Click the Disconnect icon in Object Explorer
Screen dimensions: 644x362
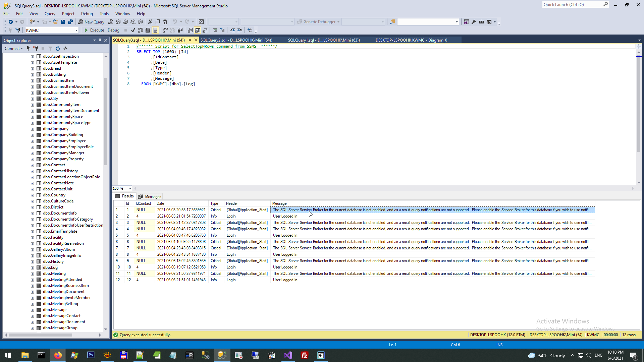point(36,49)
